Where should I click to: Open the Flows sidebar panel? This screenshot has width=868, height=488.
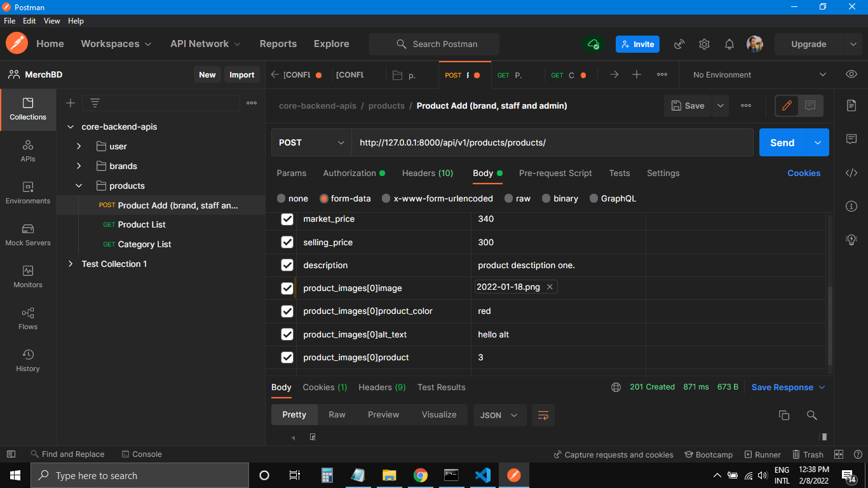(28, 319)
